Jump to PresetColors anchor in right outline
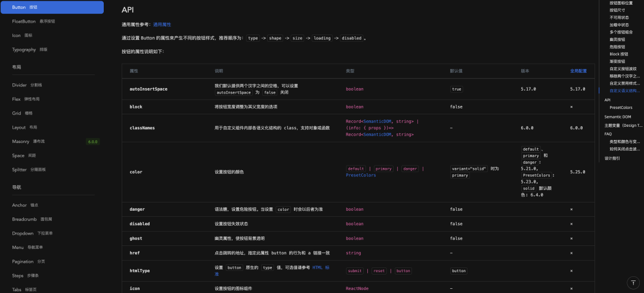The height and width of the screenshot is (293, 644). [x=621, y=108]
